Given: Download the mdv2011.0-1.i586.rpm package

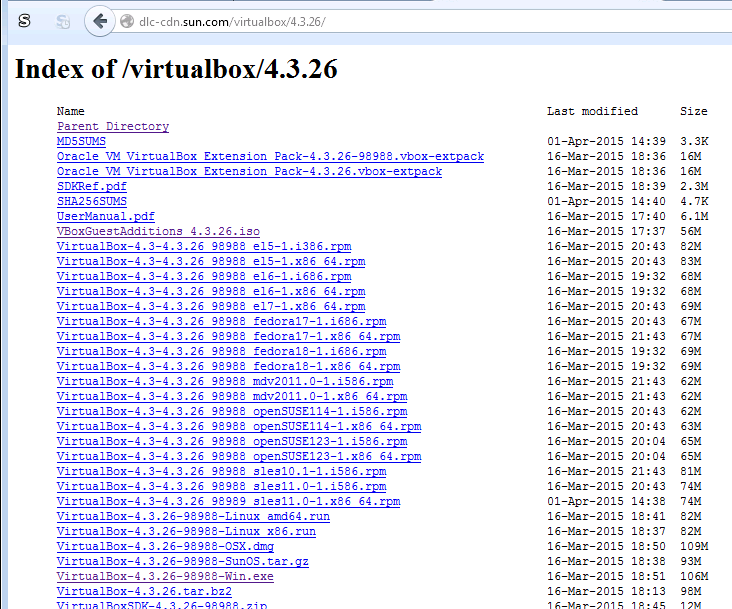Looking at the screenshot, I should [225, 381].
